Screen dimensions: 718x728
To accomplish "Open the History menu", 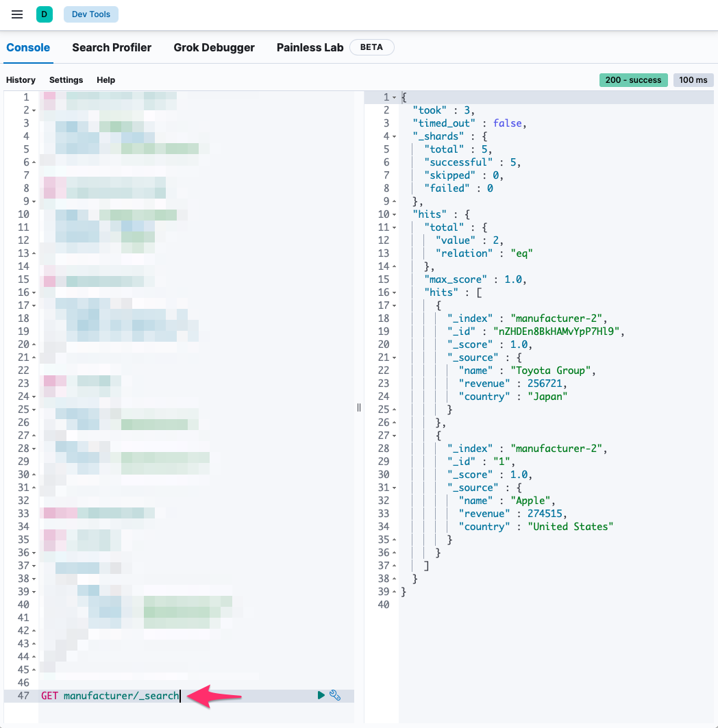I will [x=21, y=80].
